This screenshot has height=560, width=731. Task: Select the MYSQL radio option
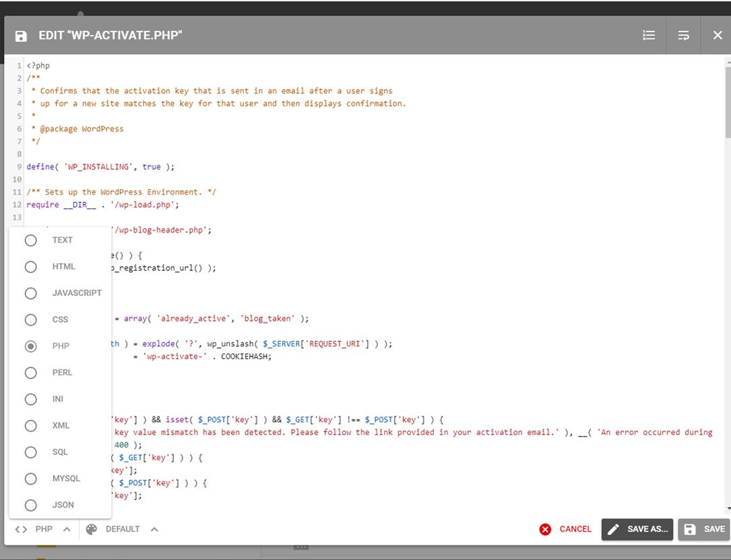31,478
